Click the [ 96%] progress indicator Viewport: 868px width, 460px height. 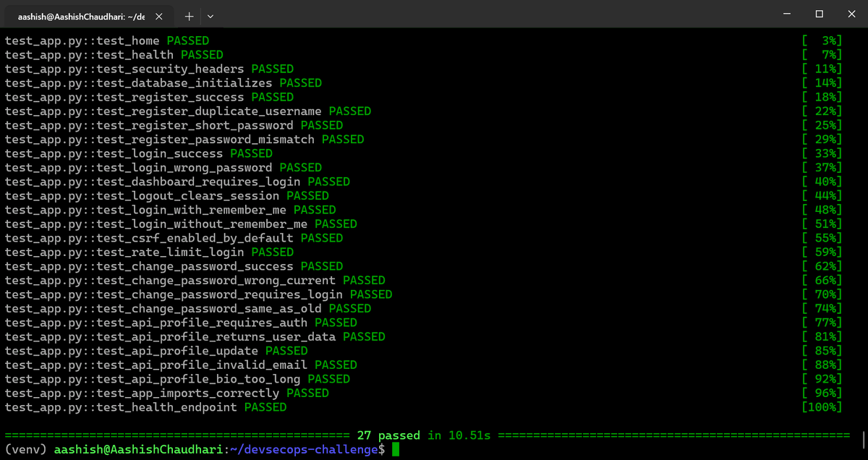pos(822,393)
